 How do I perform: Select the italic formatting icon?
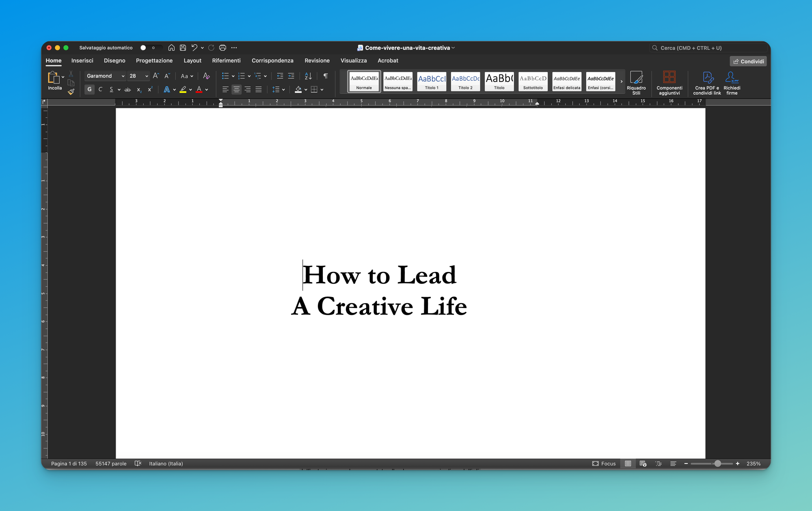pyautogui.click(x=100, y=89)
